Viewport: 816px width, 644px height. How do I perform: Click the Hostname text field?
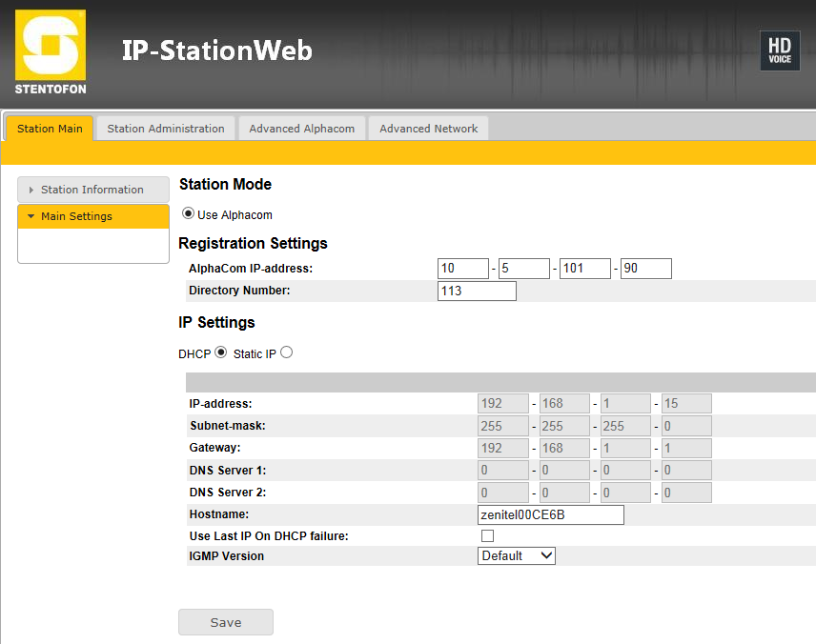550,515
